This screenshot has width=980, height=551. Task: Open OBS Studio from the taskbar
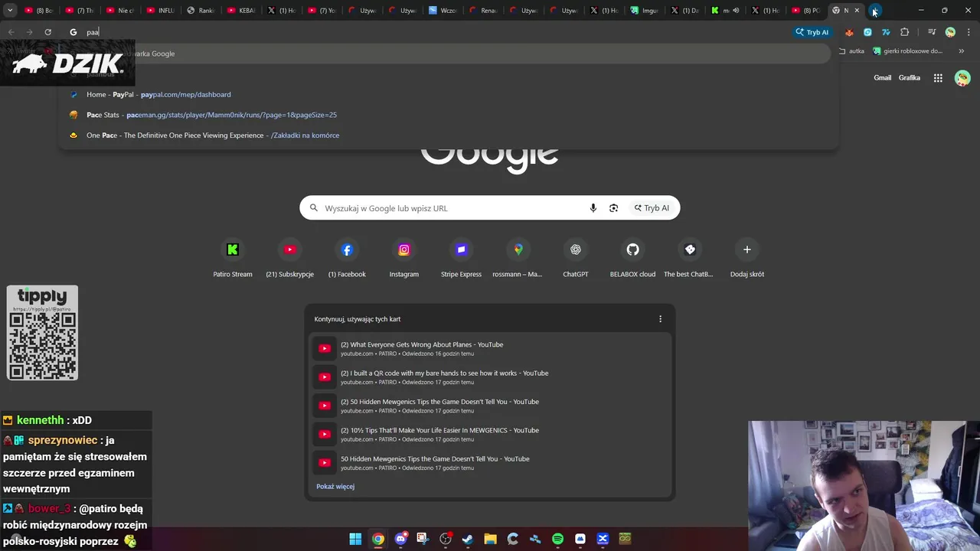pos(446,539)
